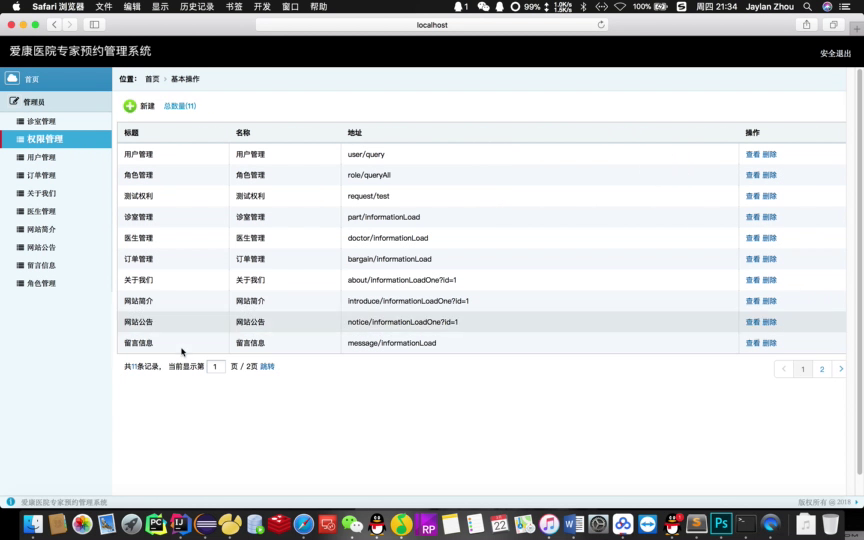
Task: Click 总数量(11) link
Action: (x=180, y=106)
